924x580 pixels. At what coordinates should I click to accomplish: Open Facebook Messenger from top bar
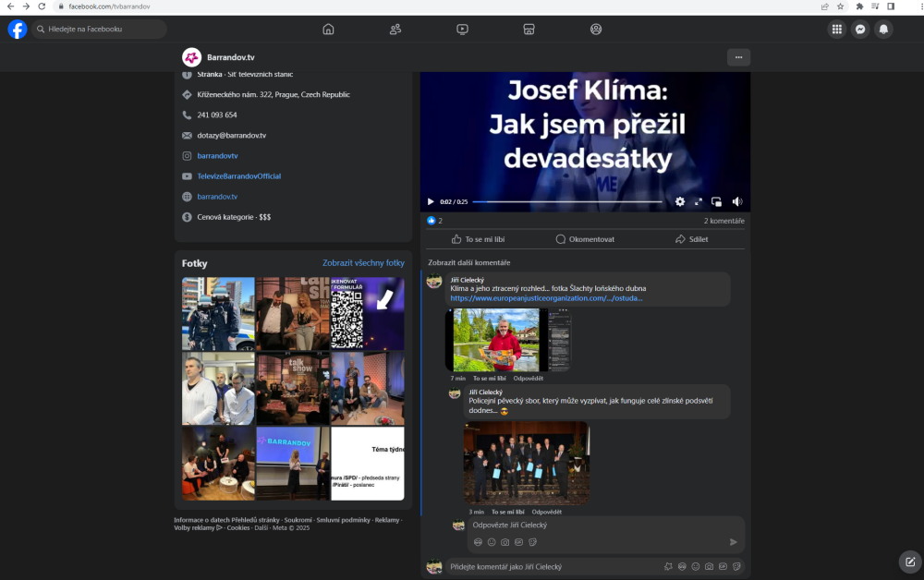(860, 29)
